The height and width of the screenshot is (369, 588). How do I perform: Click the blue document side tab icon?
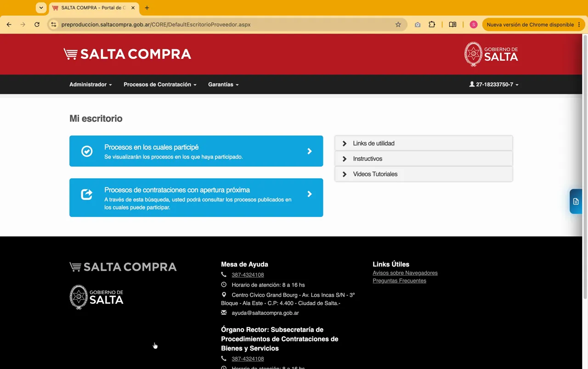576,201
